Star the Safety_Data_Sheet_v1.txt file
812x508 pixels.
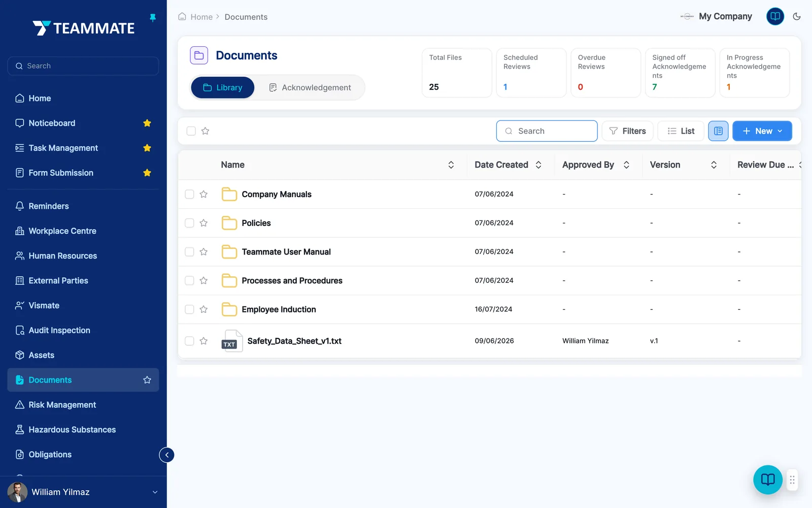204,341
